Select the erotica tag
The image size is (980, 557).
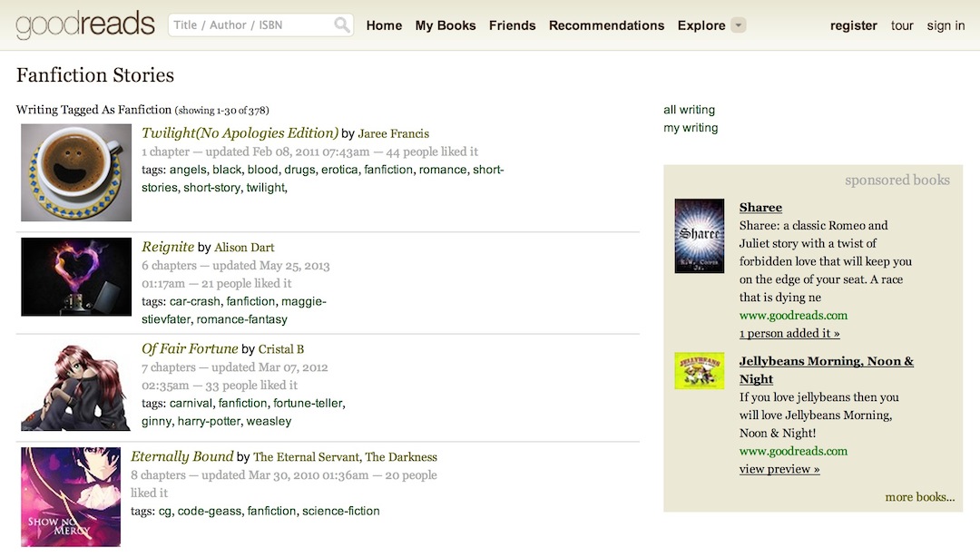(339, 170)
